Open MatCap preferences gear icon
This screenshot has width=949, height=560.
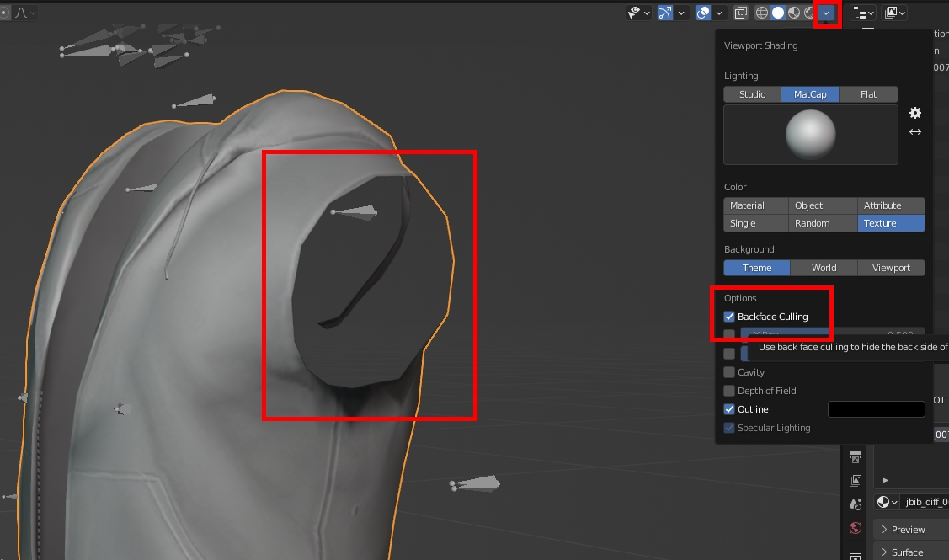point(915,113)
